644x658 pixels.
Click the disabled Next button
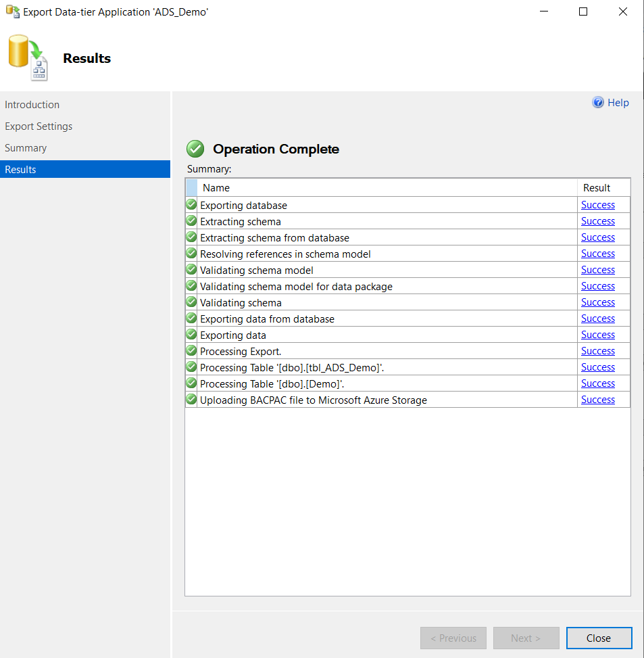click(526, 638)
